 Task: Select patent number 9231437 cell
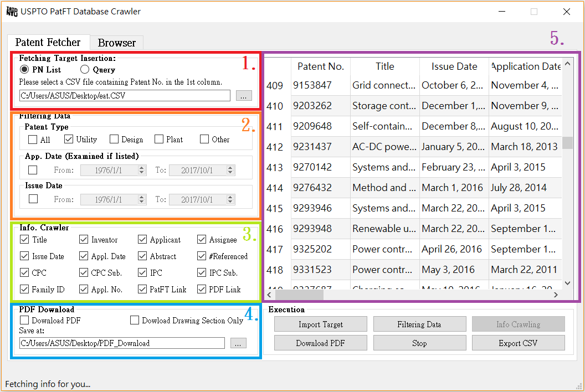(x=321, y=147)
